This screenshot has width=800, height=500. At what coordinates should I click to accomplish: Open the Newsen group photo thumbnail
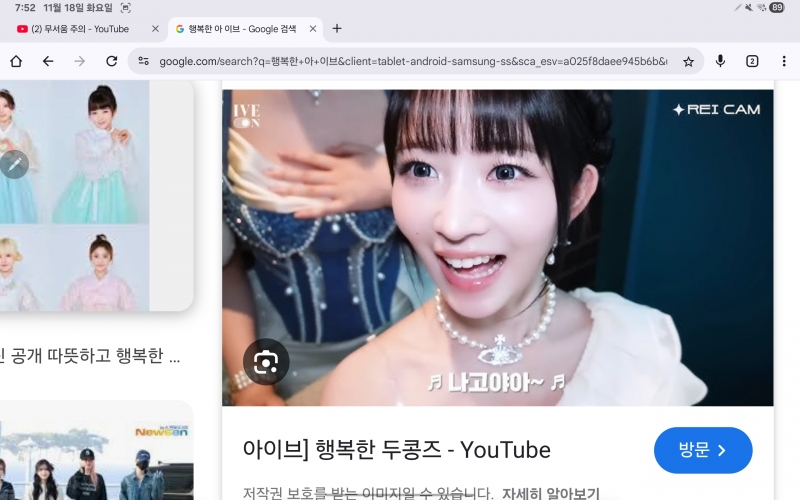click(x=95, y=455)
